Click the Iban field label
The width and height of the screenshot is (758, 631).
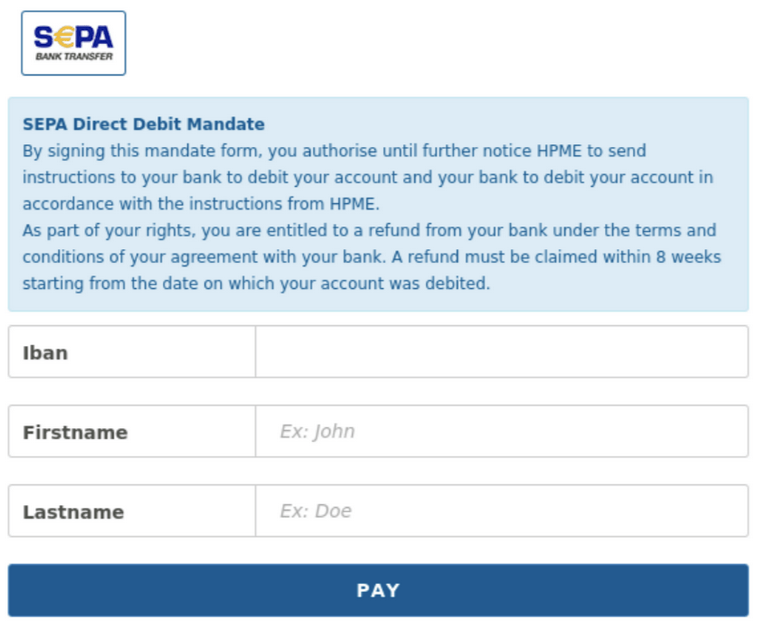[45, 353]
